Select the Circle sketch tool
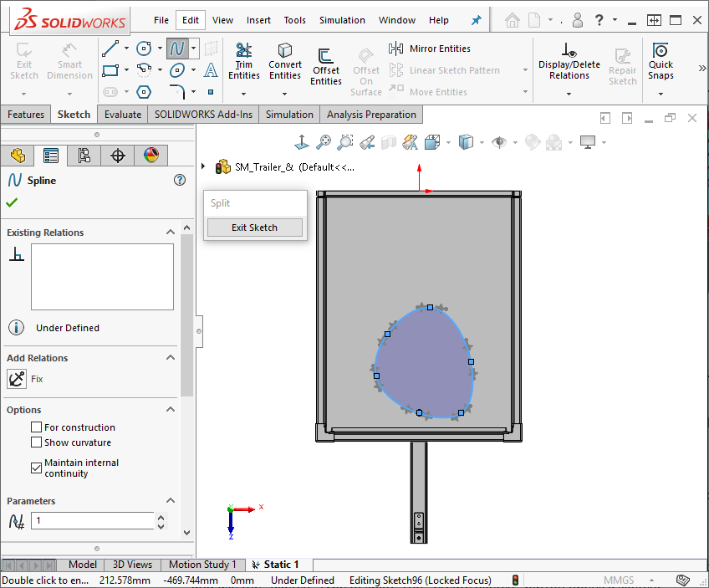 click(144, 49)
